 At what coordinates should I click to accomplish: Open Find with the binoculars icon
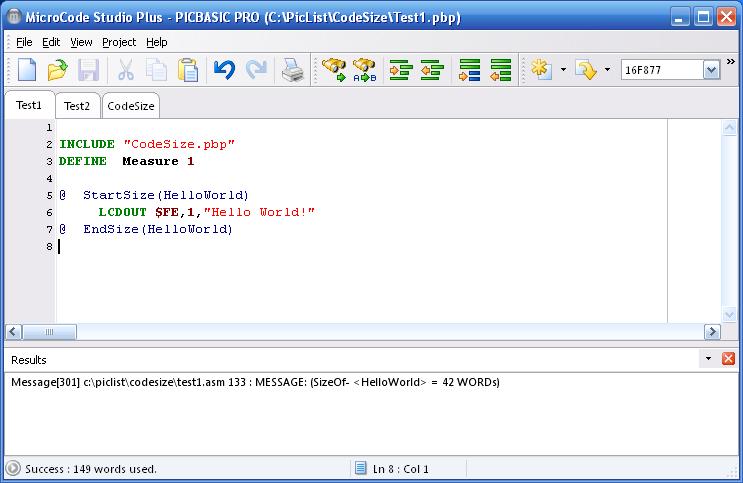click(333, 70)
